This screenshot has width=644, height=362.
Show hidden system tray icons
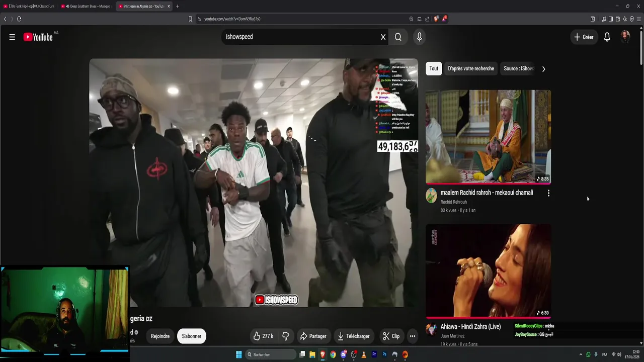(581, 354)
